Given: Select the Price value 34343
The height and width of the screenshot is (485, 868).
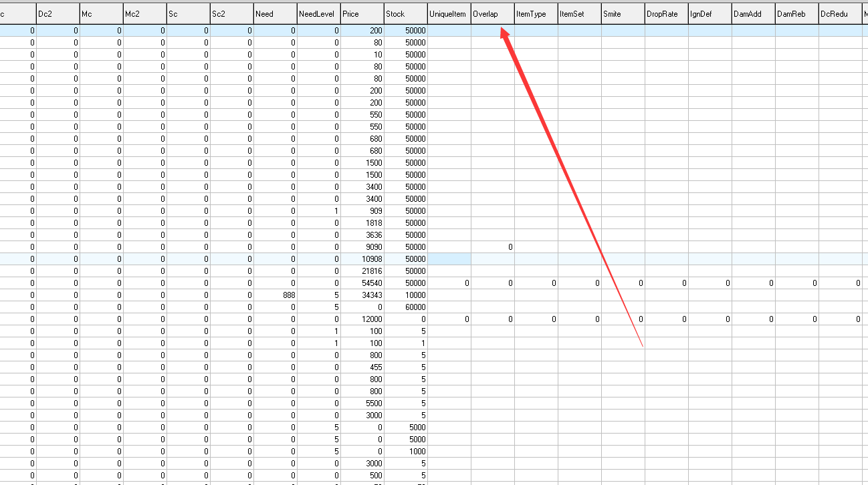Looking at the screenshot, I should click(x=362, y=295).
